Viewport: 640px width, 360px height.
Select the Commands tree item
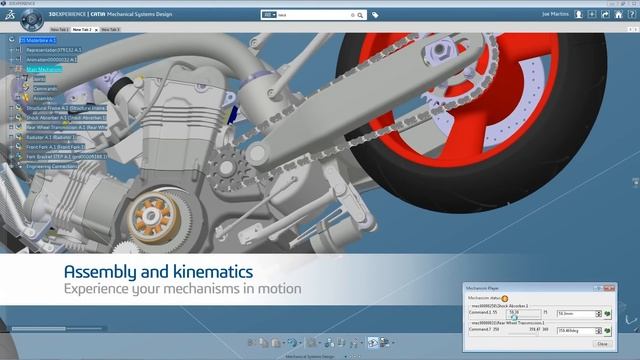pyautogui.click(x=45, y=89)
